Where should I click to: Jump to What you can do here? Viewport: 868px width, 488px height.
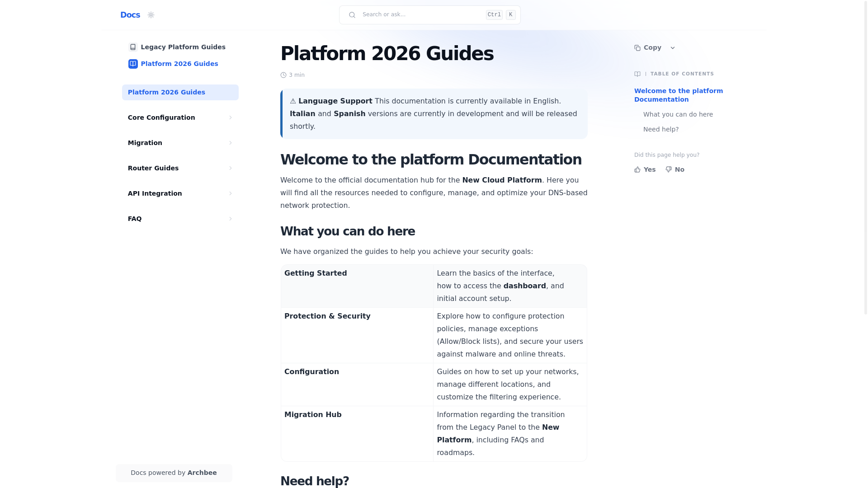(x=678, y=114)
